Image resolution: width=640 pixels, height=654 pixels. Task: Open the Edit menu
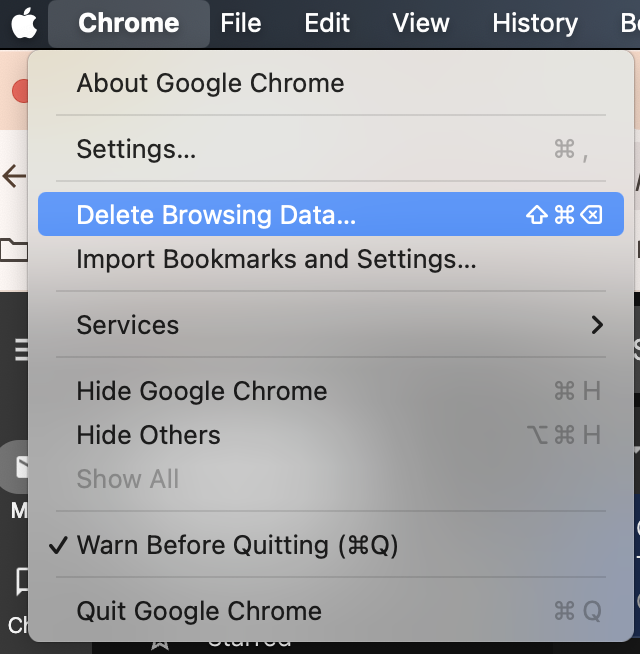(x=327, y=23)
